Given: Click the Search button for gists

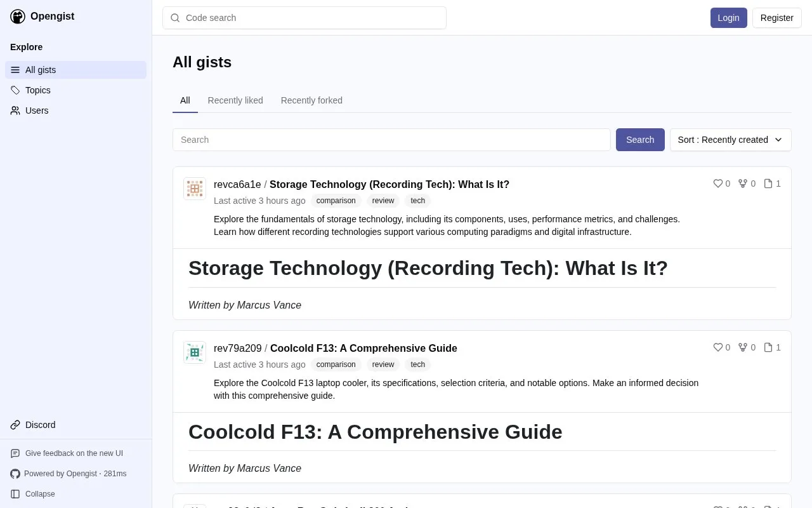Looking at the screenshot, I should [x=640, y=140].
